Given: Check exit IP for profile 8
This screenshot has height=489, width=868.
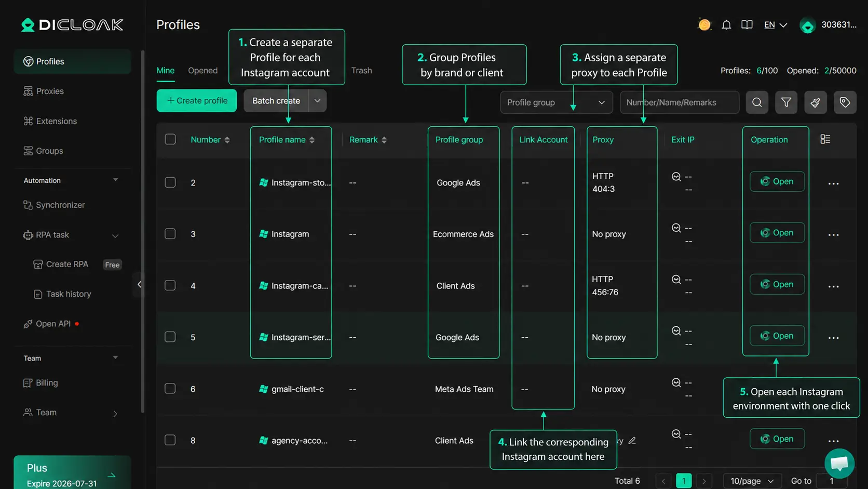Looking at the screenshot, I should click(676, 434).
